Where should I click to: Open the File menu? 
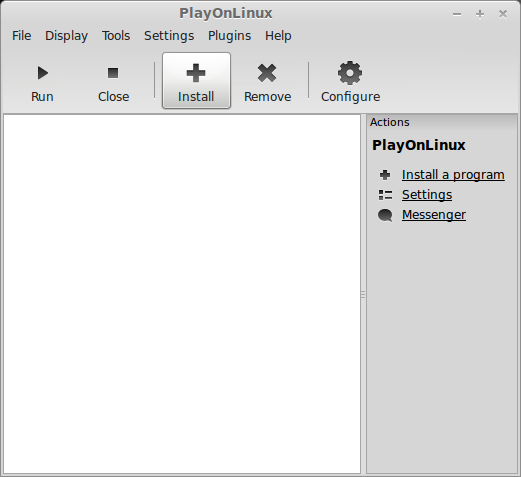click(x=22, y=36)
